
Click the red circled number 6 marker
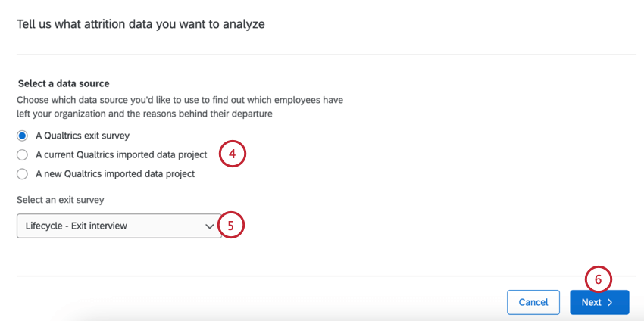pos(598,279)
